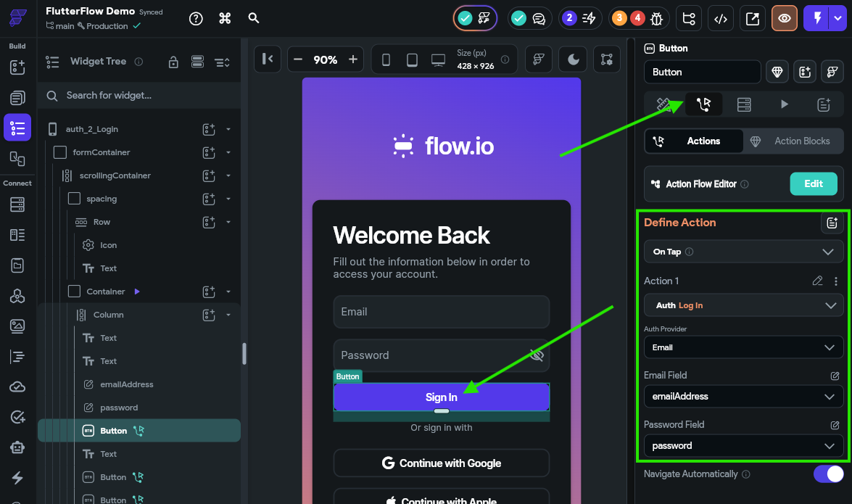
Task: Click the diamond icon beside Button name
Action: point(777,73)
